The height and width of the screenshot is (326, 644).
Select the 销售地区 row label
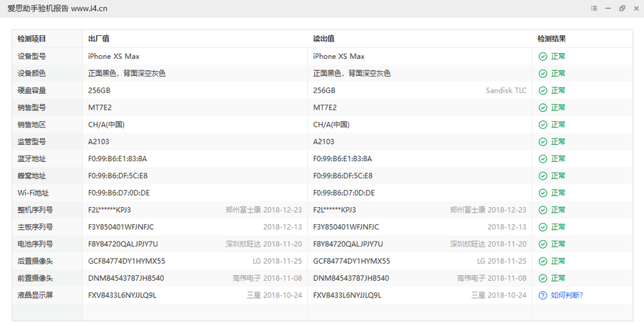click(x=31, y=125)
